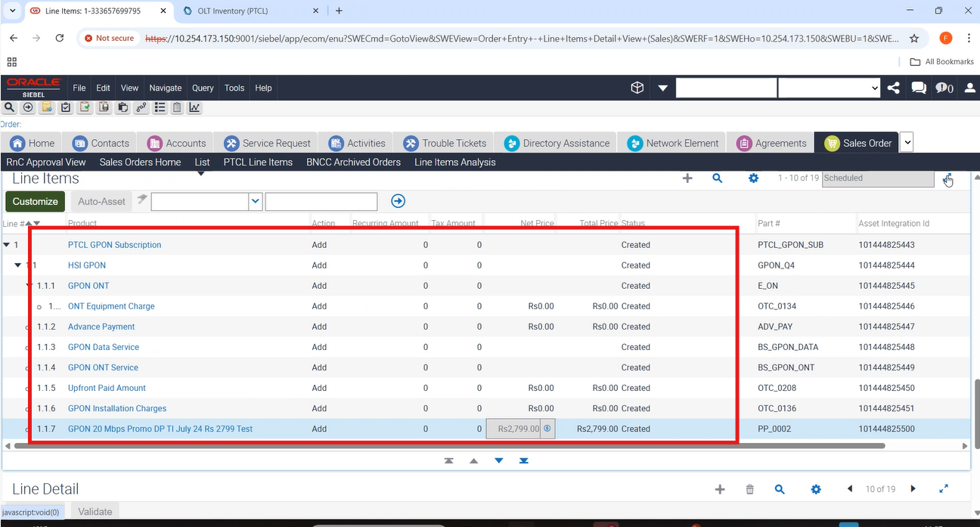Viewport: 980px width, 527px height.
Task: Add new record with Line Items plus icon
Action: pos(687,178)
